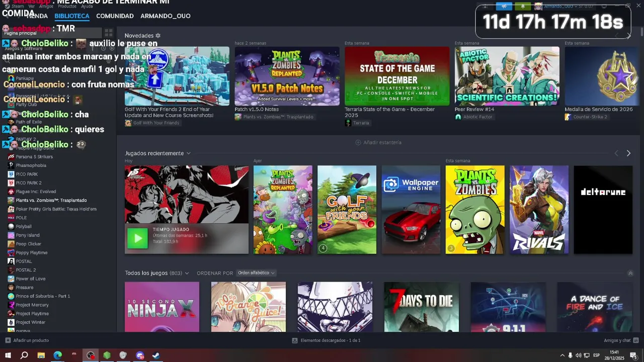644x362 pixels.
Task: Open the Patch v1.5.0 Notes news title
Action: click(257, 109)
